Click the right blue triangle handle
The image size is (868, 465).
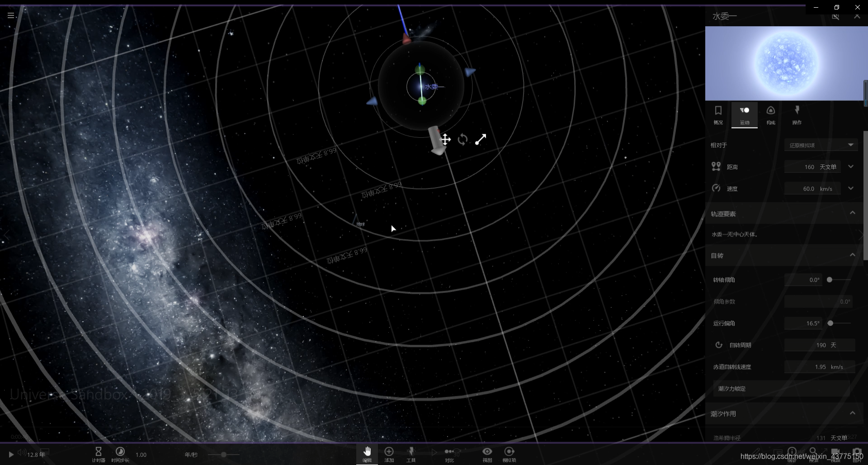coord(470,72)
